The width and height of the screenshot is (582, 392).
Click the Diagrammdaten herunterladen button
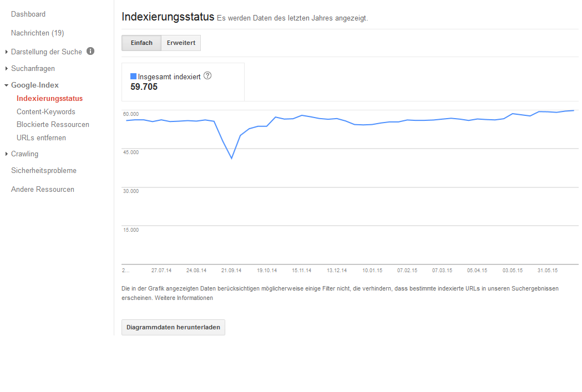pyautogui.click(x=173, y=328)
